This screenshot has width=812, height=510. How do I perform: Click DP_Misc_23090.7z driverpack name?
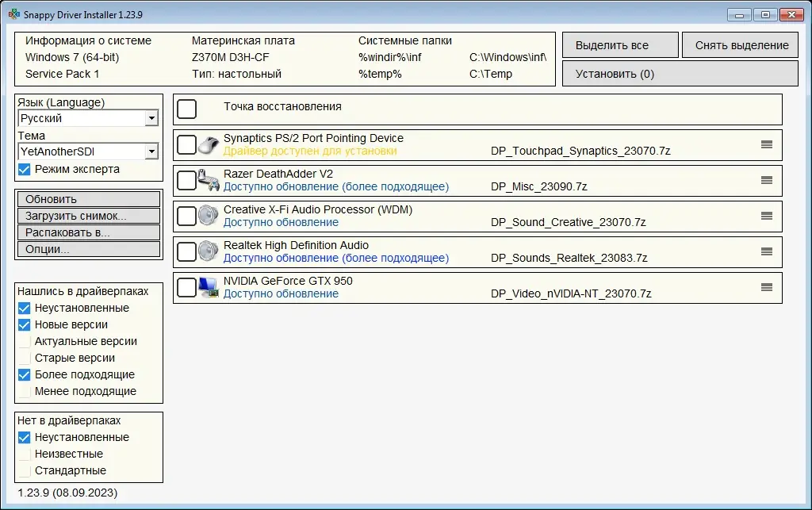click(x=539, y=187)
